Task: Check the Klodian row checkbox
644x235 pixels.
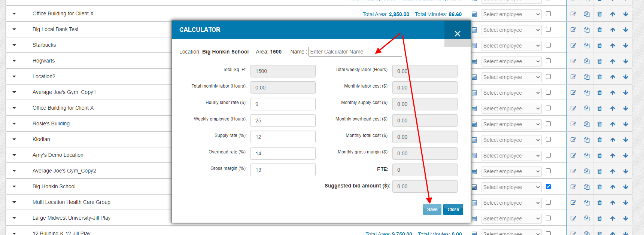Action: coord(548,139)
